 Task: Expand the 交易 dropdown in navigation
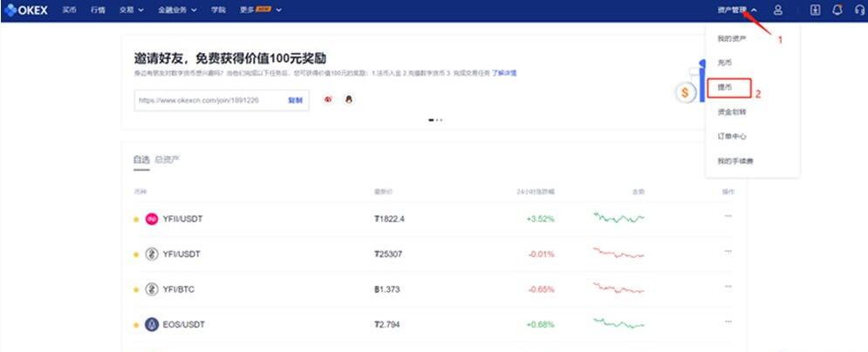[133, 10]
